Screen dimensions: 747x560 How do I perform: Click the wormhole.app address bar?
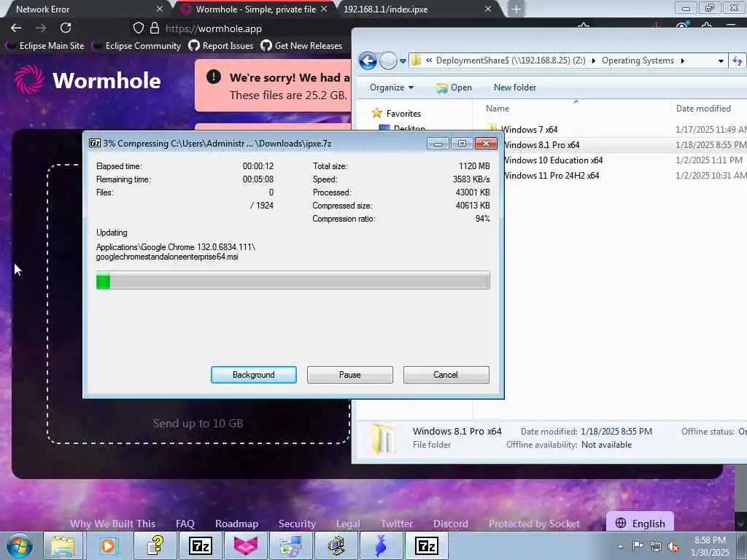click(214, 28)
